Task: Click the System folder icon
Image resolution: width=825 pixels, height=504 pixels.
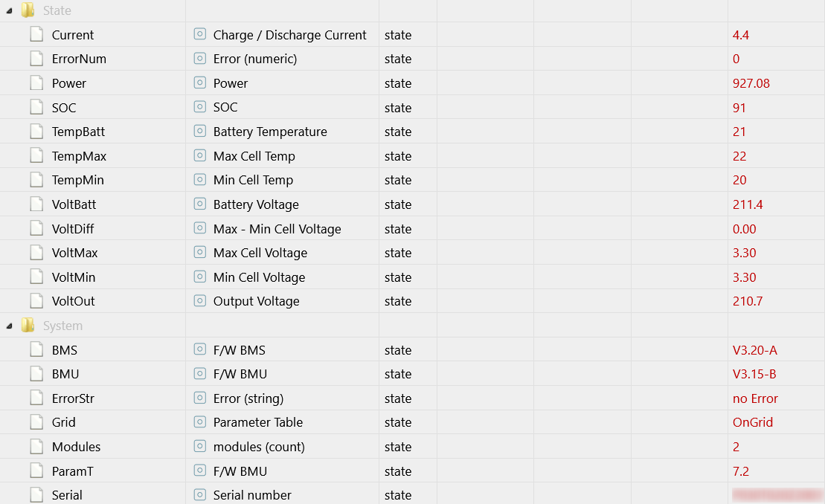Action: (x=28, y=326)
